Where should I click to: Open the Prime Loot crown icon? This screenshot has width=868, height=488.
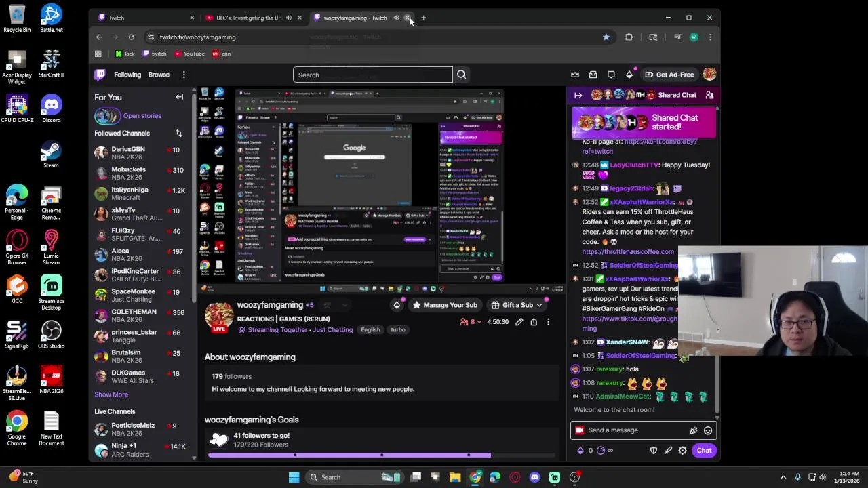[575, 75]
